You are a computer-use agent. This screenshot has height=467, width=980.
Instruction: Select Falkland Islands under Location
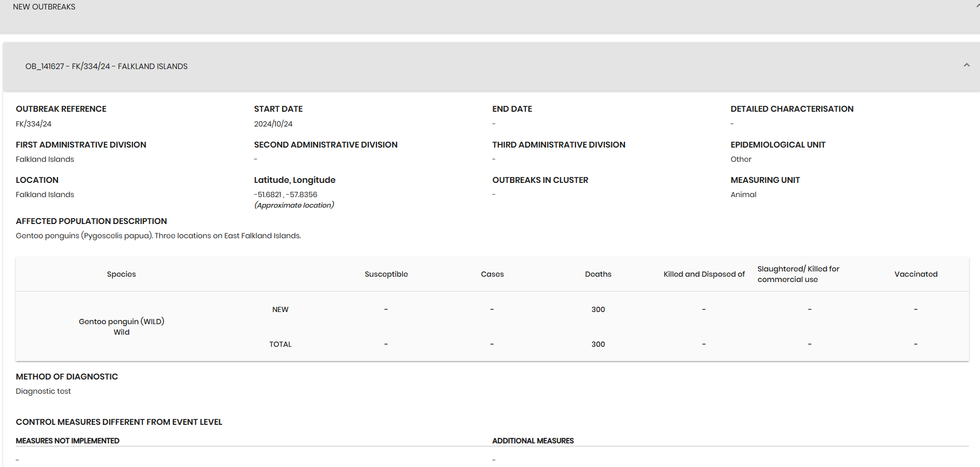(x=45, y=194)
